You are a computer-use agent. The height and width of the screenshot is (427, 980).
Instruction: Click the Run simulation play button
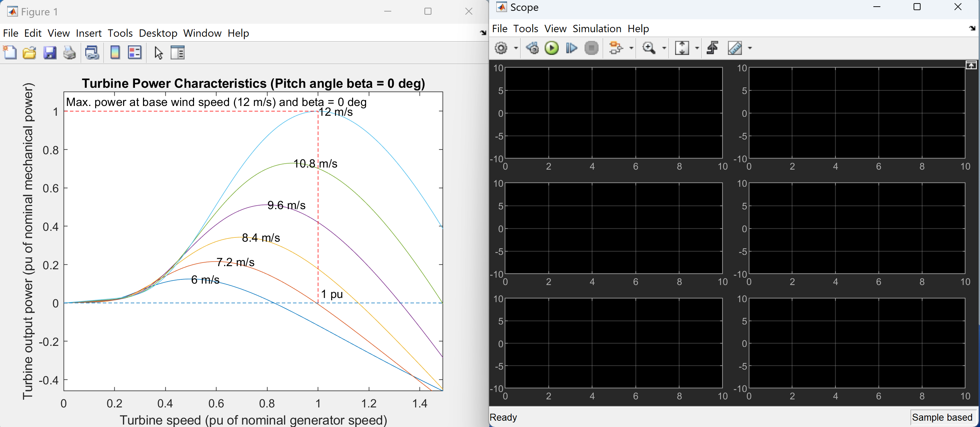coord(551,48)
